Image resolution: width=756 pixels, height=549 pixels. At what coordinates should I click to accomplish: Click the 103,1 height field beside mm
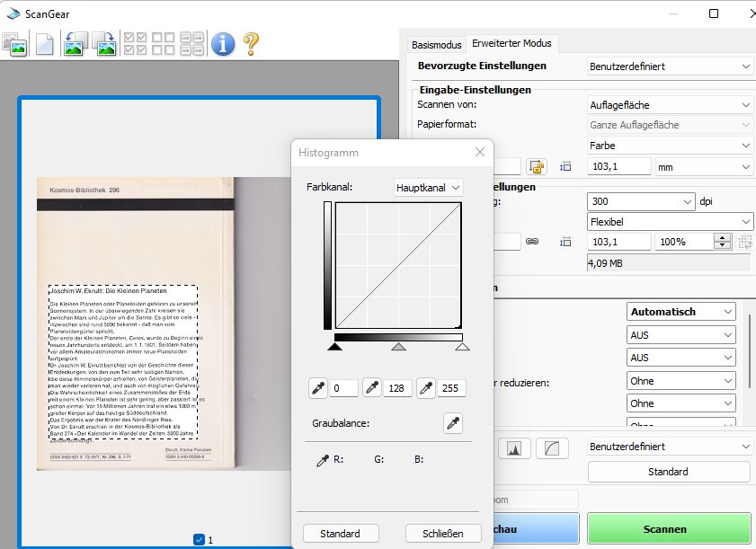point(619,167)
